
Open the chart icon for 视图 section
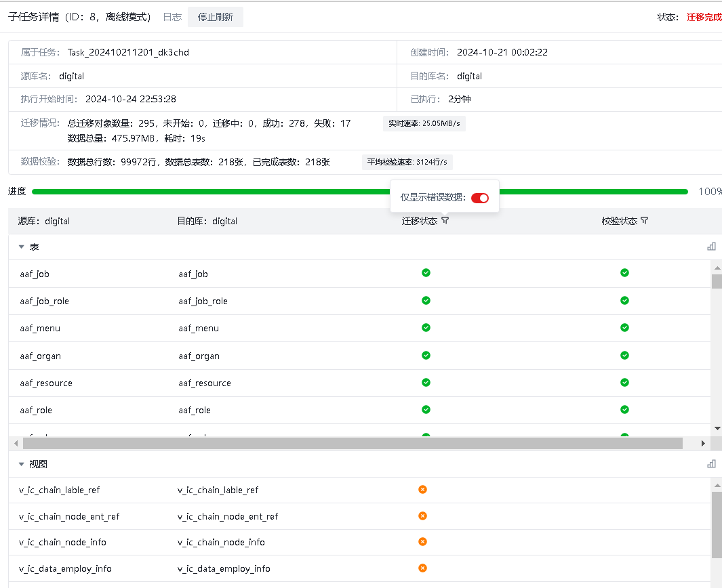pos(711,464)
